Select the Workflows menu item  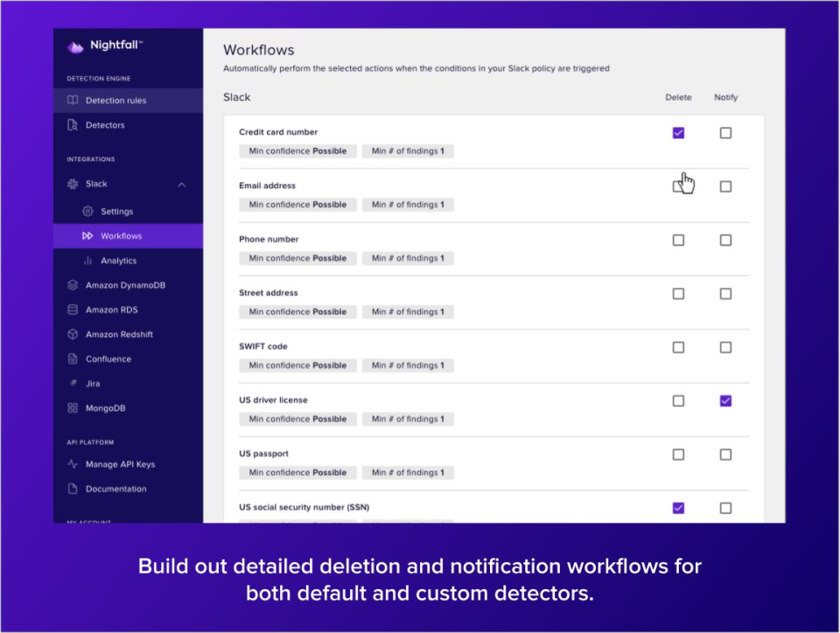pos(121,236)
